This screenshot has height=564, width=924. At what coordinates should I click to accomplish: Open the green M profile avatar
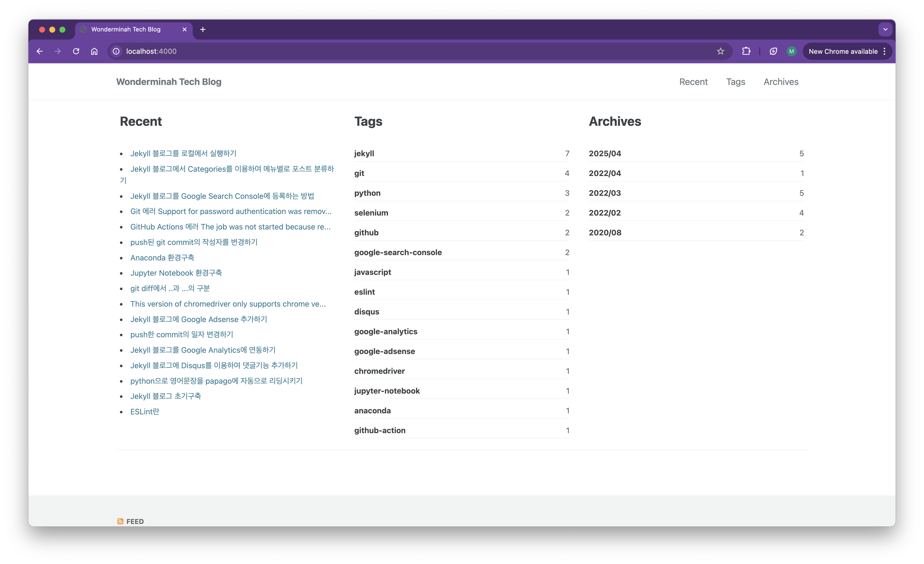coord(791,51)
